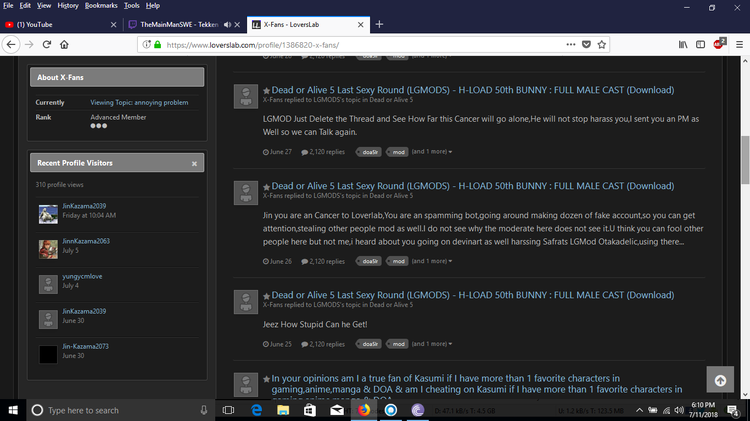
Task: Open Task View on the taskbar
Action: click(229, 410)
